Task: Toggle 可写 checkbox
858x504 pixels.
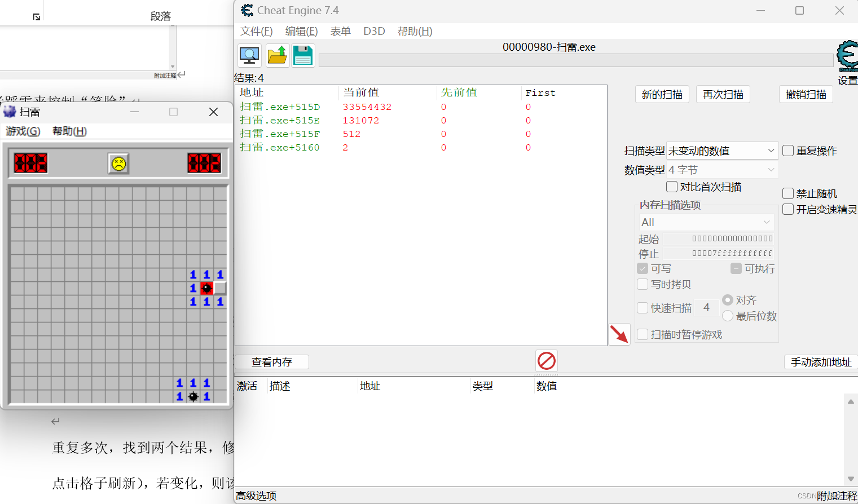Action: coord(643,268)
